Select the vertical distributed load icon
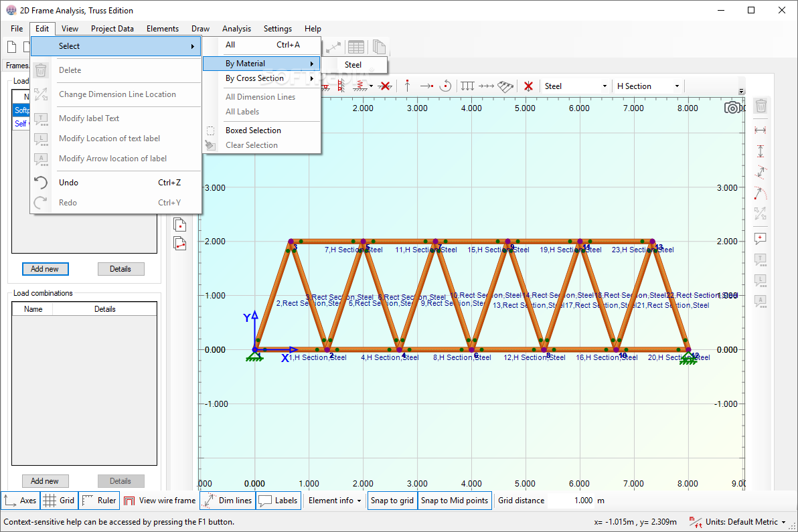This screenshot has height=532, width=798. 467,86
